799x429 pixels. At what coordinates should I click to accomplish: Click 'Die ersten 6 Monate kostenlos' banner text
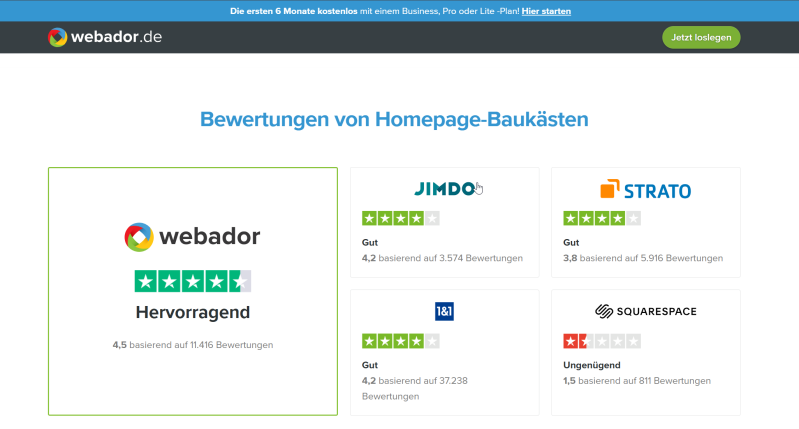tap(294, 11)
